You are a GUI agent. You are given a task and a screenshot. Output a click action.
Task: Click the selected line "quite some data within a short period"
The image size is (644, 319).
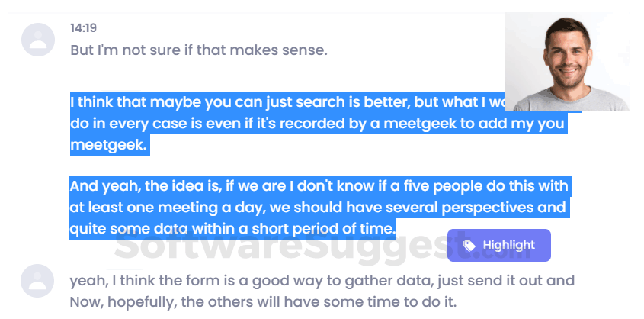point(232,227)
